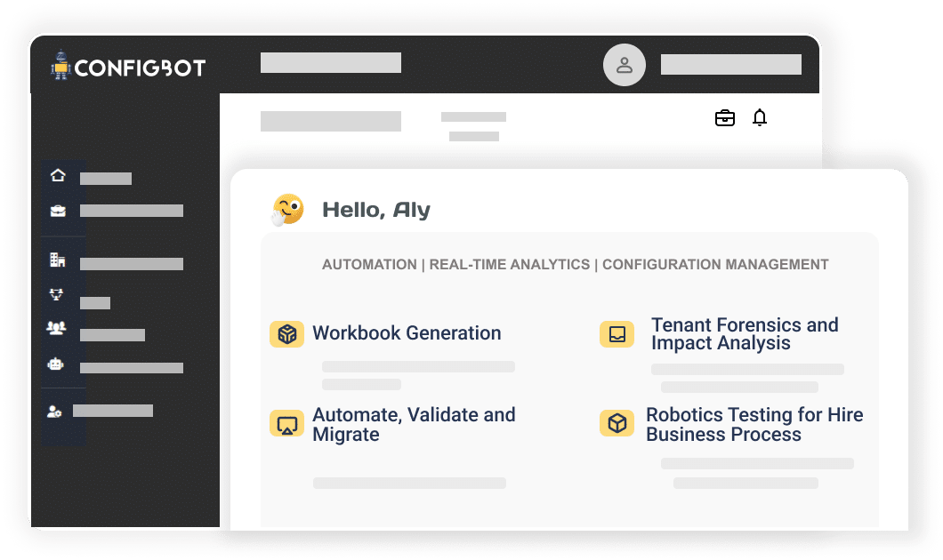The height and width of the screenshot is (560, 943).
Task: Click the Automate, Validate and Migrate icon
Action: tap(286, 424)
